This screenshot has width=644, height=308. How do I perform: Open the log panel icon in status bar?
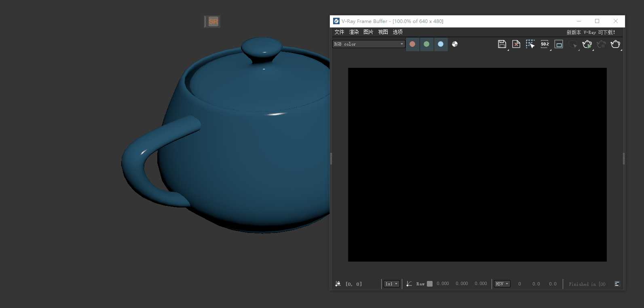(x=617, y=284)
